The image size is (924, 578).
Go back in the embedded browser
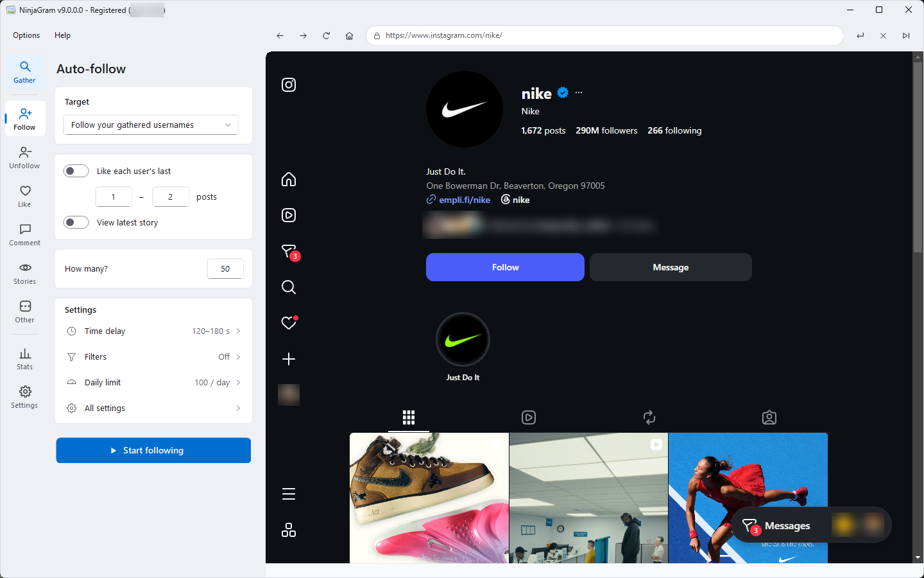(x=280, y=36)
